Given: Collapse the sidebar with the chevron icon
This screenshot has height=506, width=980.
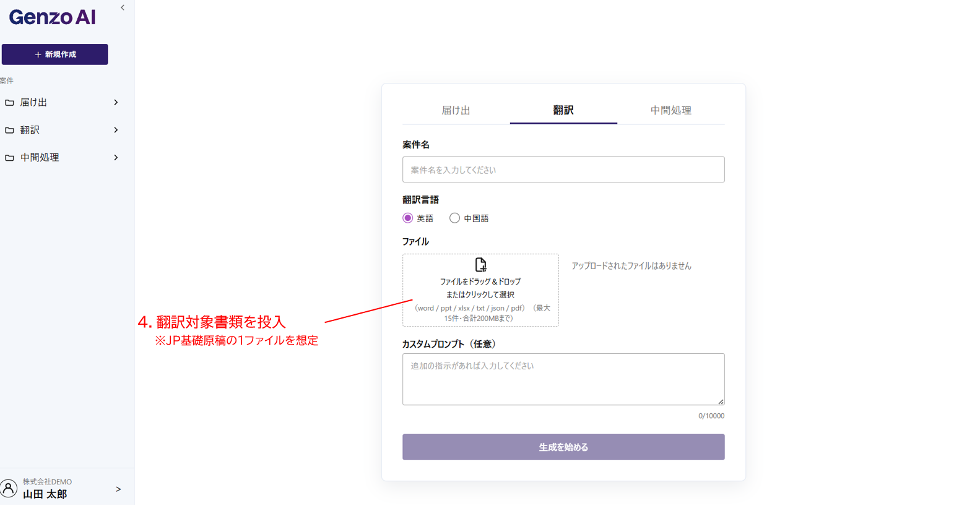Looking at the screenshot, I should [123, 8].
